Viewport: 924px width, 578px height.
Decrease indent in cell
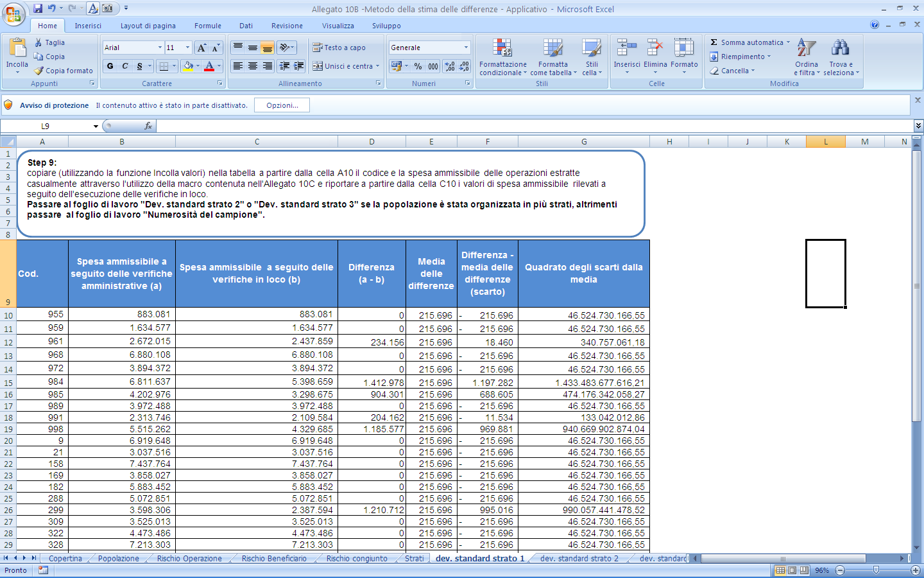[284, 66]
